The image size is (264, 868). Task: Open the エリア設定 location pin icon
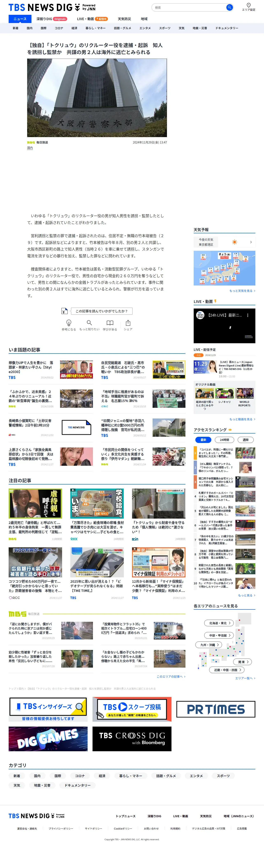click(249, 5)
